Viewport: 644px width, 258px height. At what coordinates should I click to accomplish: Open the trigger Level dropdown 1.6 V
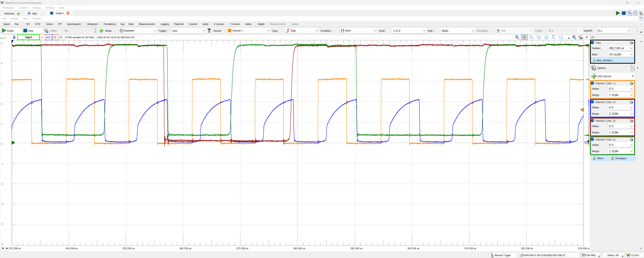point(409,31)
